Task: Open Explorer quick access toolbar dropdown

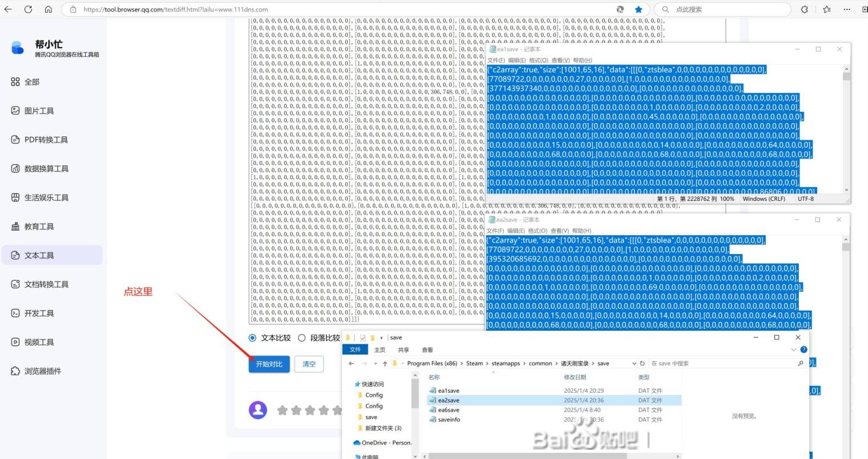Action: [381, 338]
